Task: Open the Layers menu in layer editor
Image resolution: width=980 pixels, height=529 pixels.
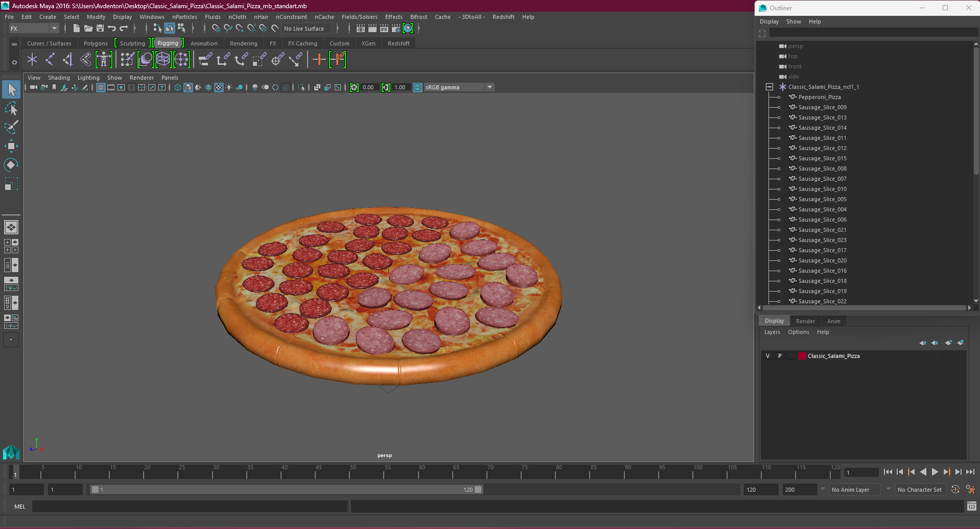Action: click(772, 332)
